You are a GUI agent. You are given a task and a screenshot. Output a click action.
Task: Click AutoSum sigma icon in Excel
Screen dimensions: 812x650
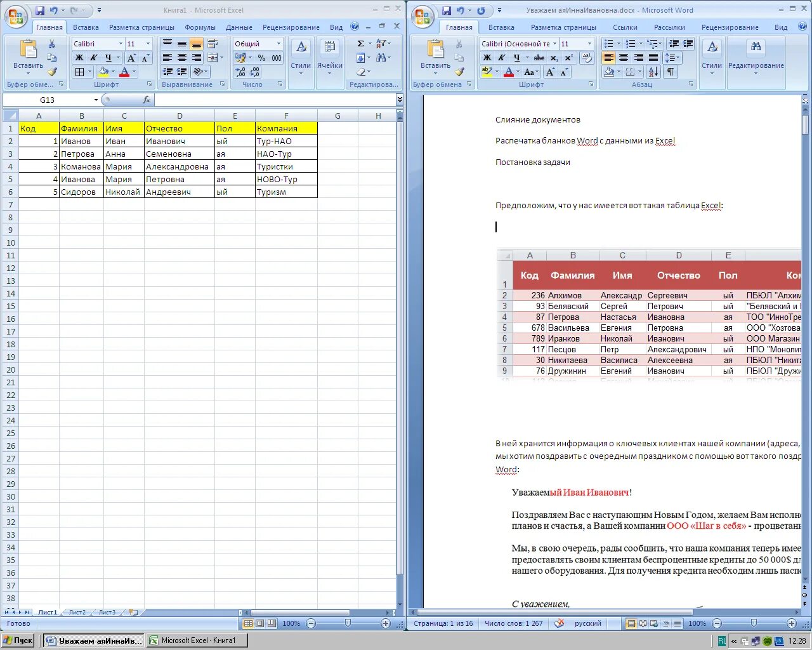pos(360,44)
